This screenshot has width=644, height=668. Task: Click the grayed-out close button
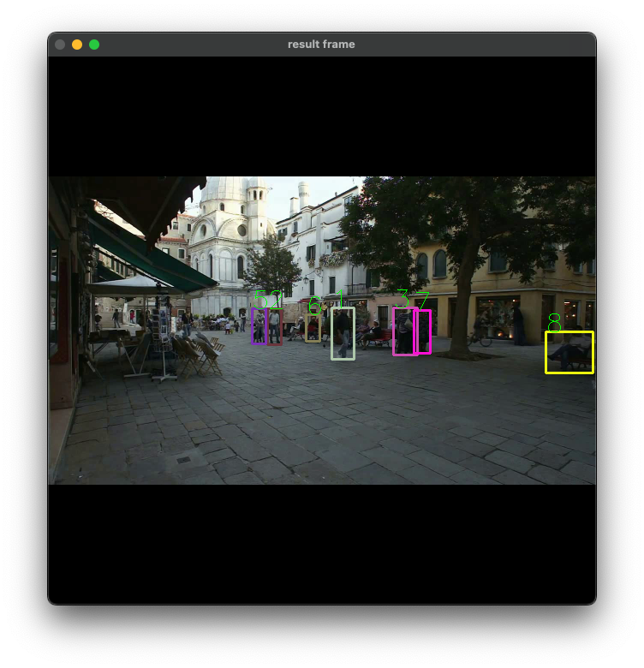[x=60, y=45]
